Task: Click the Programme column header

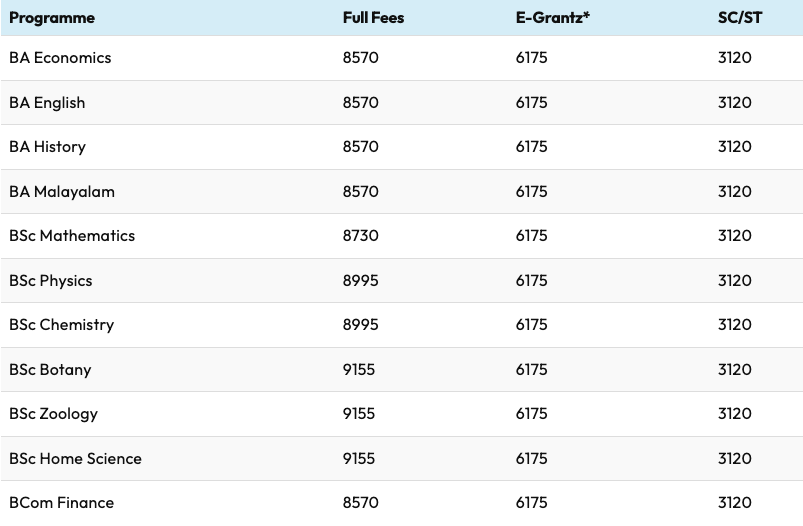Action: [x=52, y=18]
